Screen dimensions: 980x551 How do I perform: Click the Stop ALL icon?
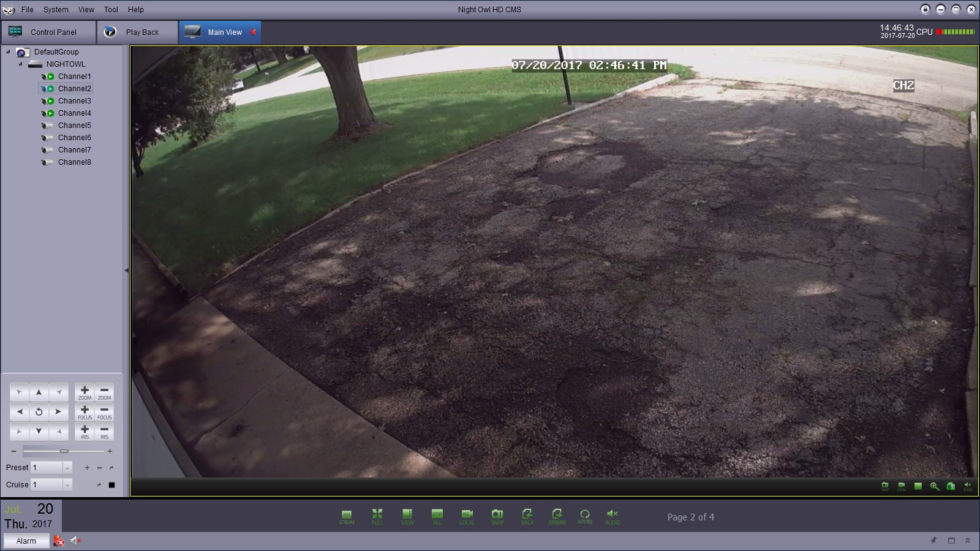coord(437,516)
